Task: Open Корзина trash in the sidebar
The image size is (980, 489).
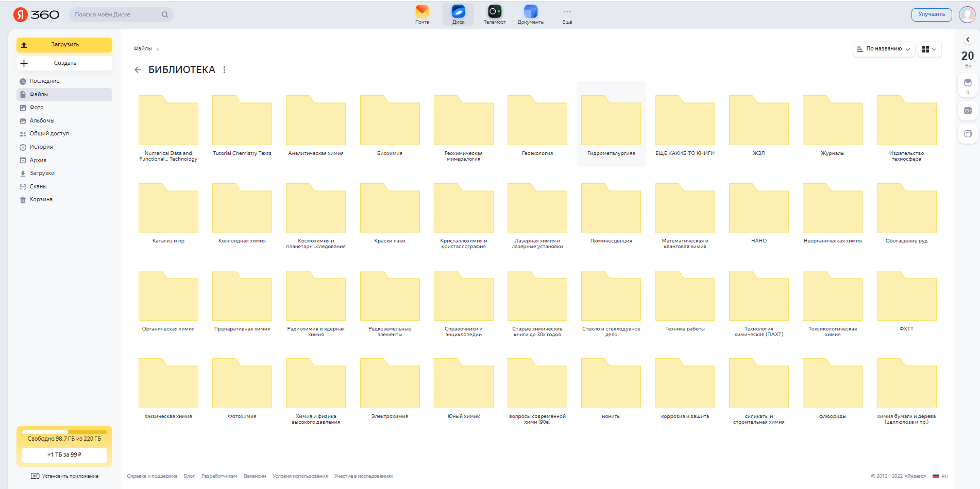Action: (64, 199)
